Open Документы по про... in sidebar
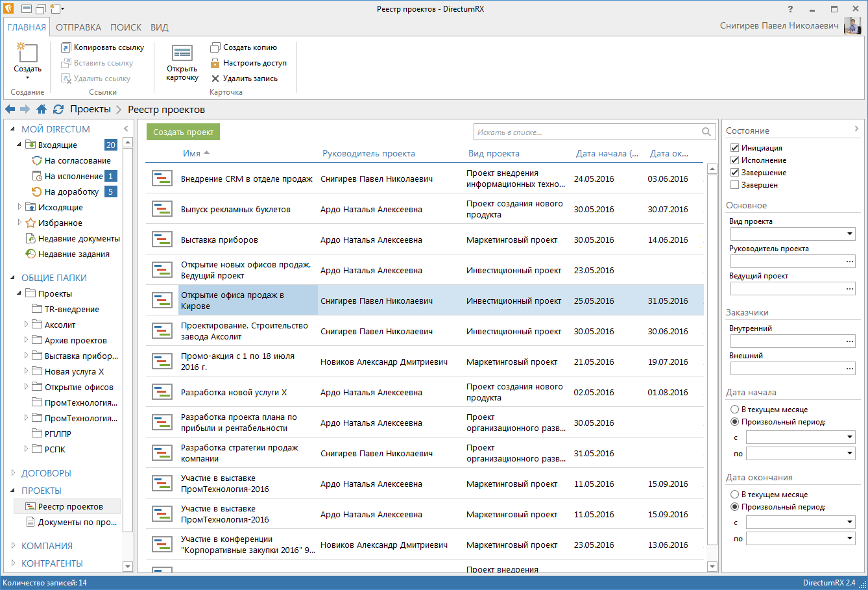868x590 pixels. pos(71,522)
